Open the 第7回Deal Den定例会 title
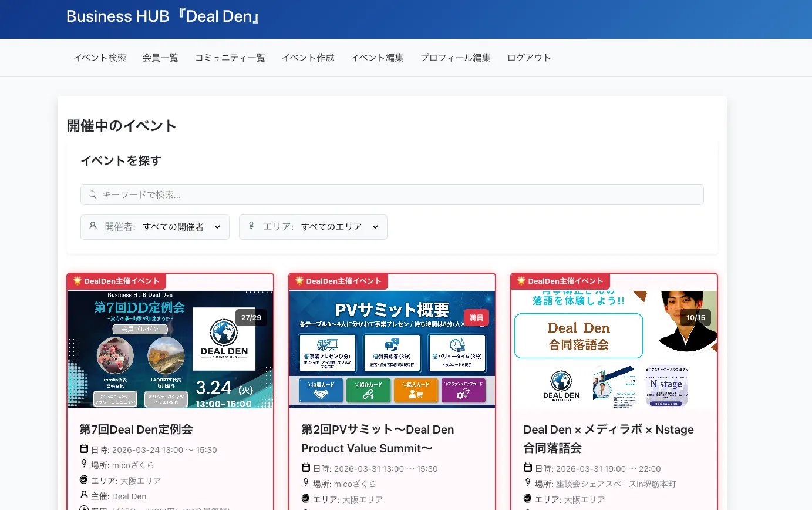Screen dimensions: 812x510 [136, 430]
